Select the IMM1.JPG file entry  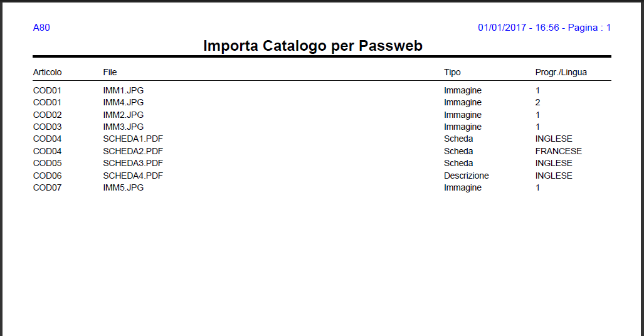point(124,90)
